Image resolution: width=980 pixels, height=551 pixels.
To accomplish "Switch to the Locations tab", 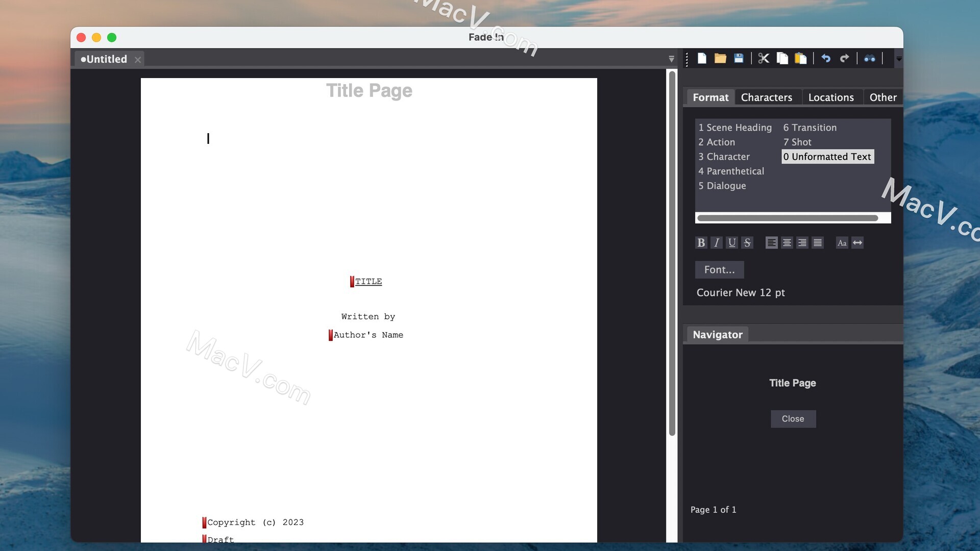I will tap(830, 97).
